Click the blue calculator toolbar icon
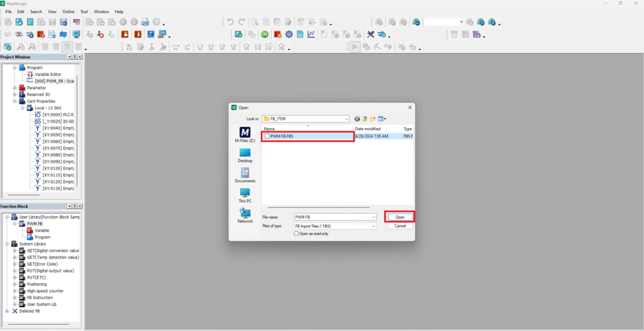 300,35
